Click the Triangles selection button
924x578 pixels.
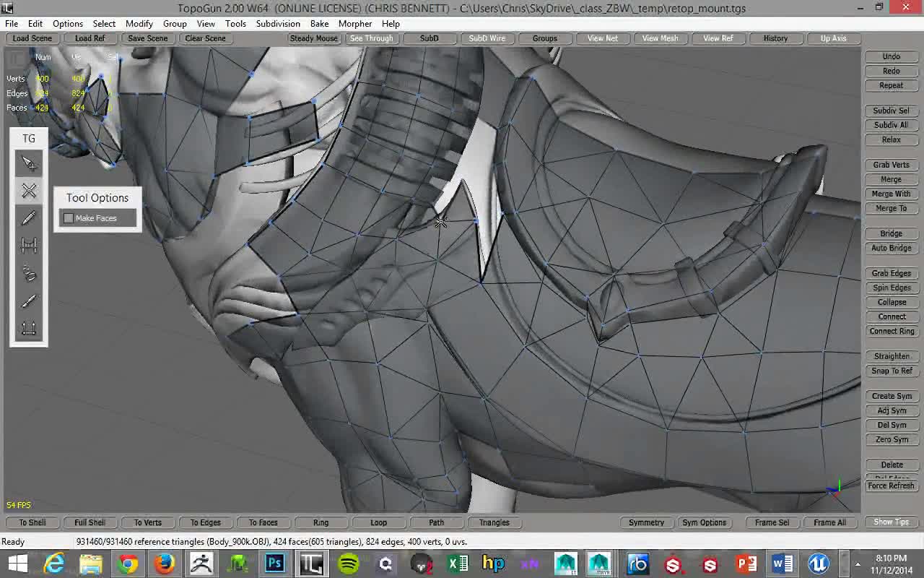pos(494,522)
